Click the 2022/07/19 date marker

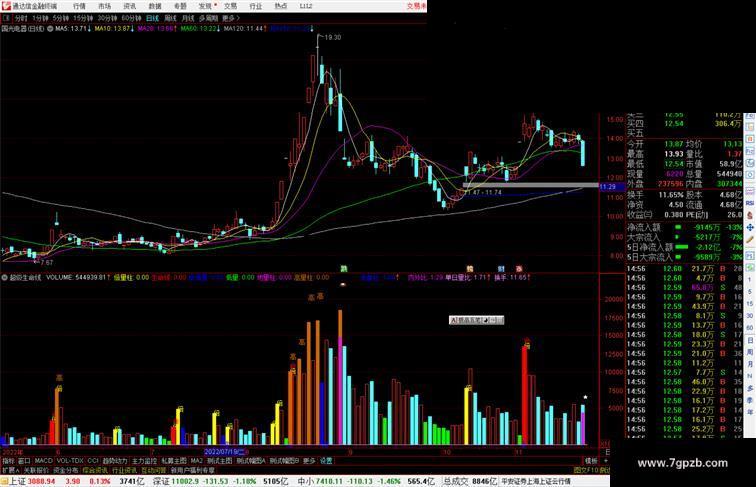pyautogui.click(x=225, y=452)
